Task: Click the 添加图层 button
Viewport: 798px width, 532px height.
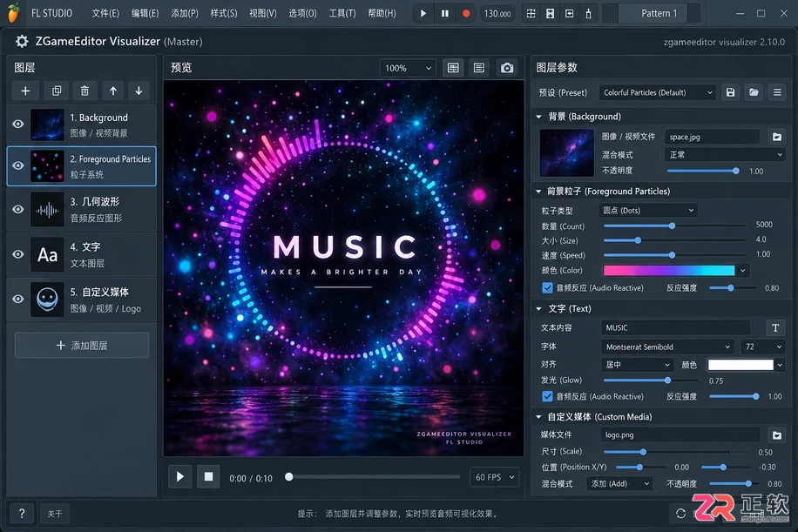Action: tap(81, 346)
